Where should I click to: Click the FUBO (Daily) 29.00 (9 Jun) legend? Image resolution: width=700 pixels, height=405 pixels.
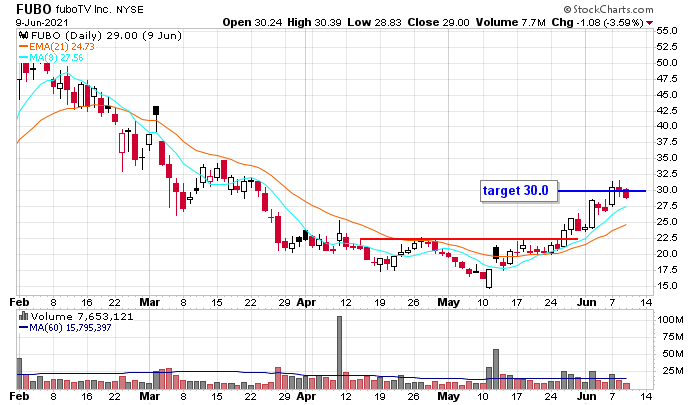106,35
